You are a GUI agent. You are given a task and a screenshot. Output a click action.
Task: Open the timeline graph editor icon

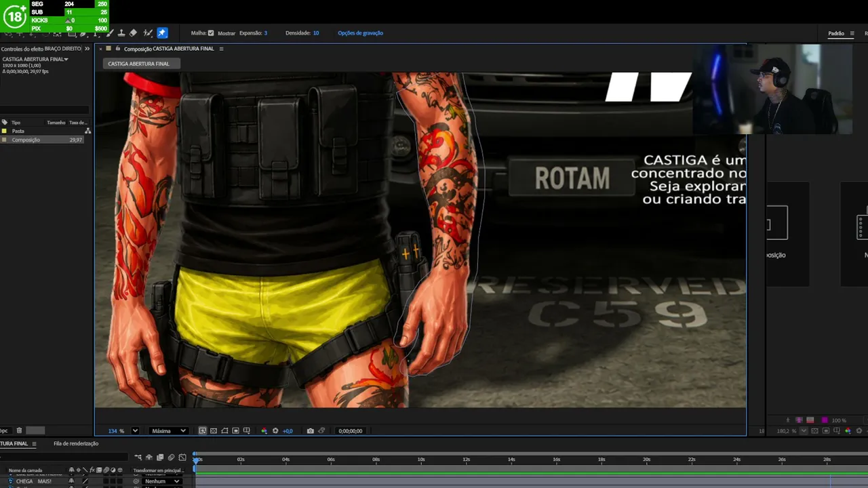pyautogui.click(x=182, y=457)
